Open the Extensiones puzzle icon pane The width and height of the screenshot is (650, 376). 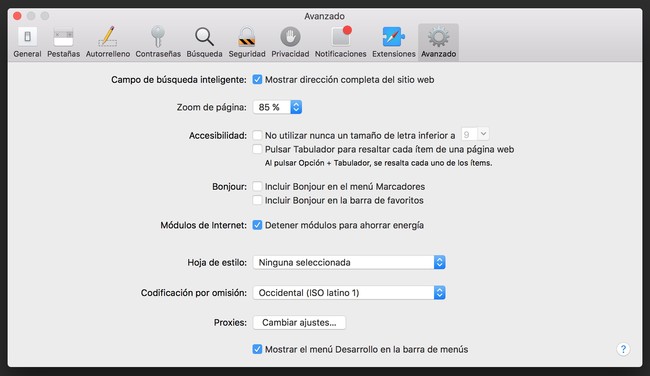pos(393,42)
